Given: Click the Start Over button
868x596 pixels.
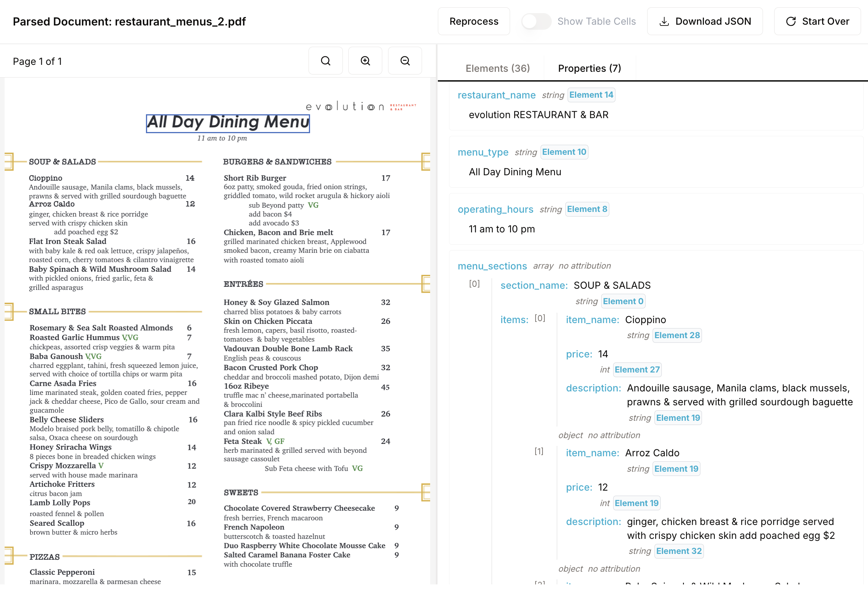Looking at the screenshot, I should point(817,21).
